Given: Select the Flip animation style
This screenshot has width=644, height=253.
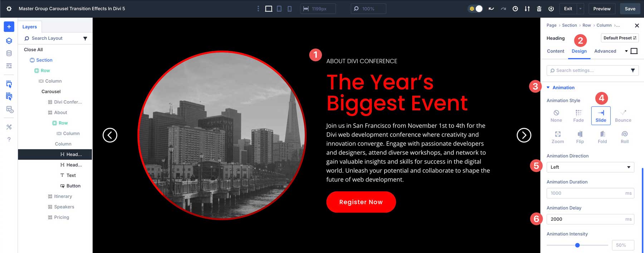Looking at the screenshot, I should (x=580, y=137).
